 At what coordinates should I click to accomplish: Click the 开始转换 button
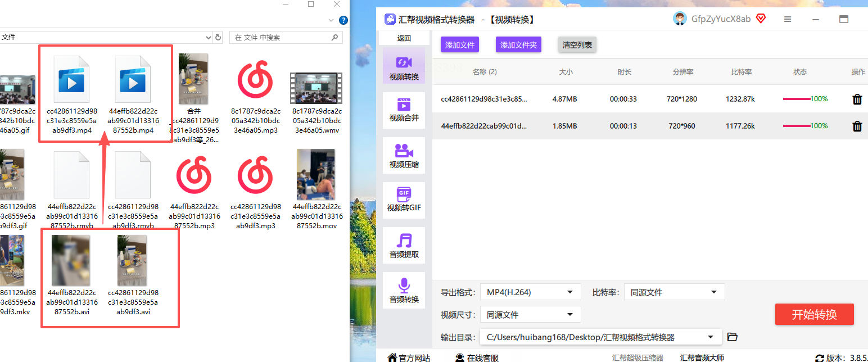(x=814, y=314)
